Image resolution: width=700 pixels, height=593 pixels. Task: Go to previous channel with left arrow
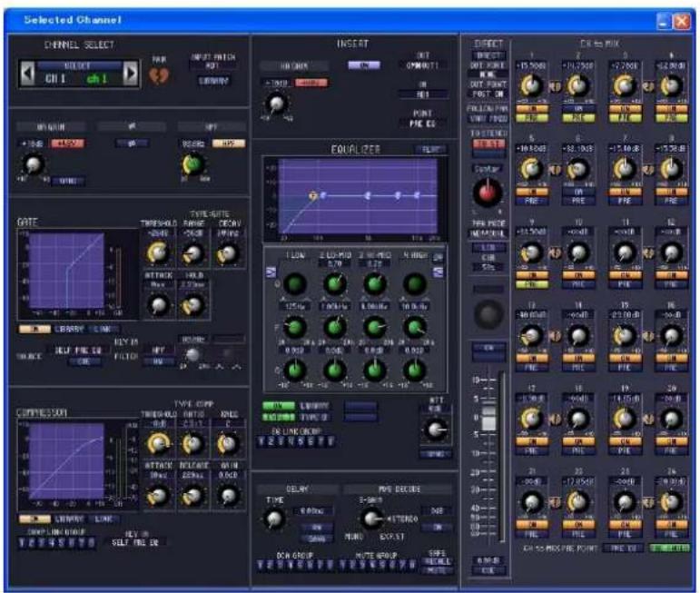click(x=28, y=73)
